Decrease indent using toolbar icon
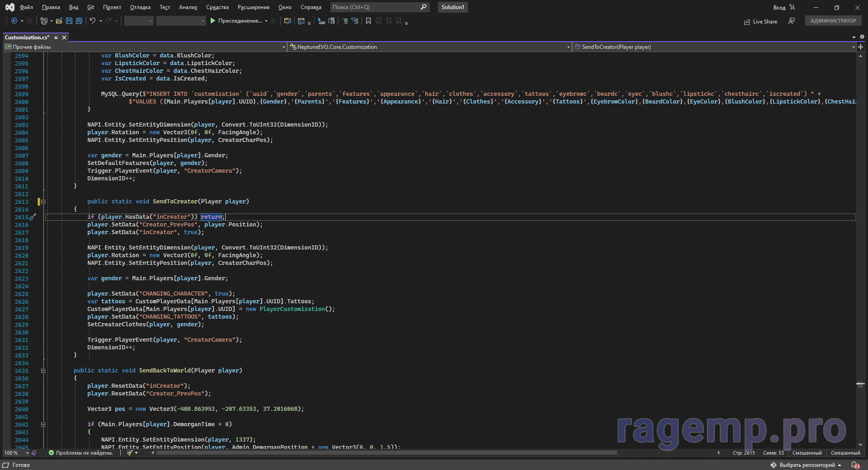This screenshot has height=470, width=868. tap(345, 21)
